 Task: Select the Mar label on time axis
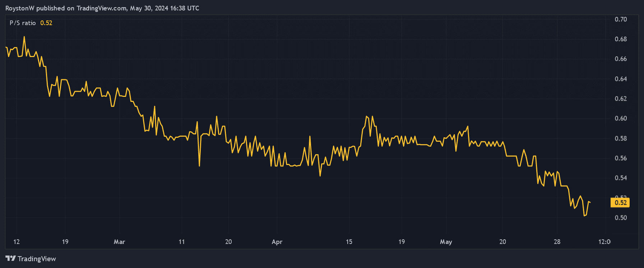point(119,242)
